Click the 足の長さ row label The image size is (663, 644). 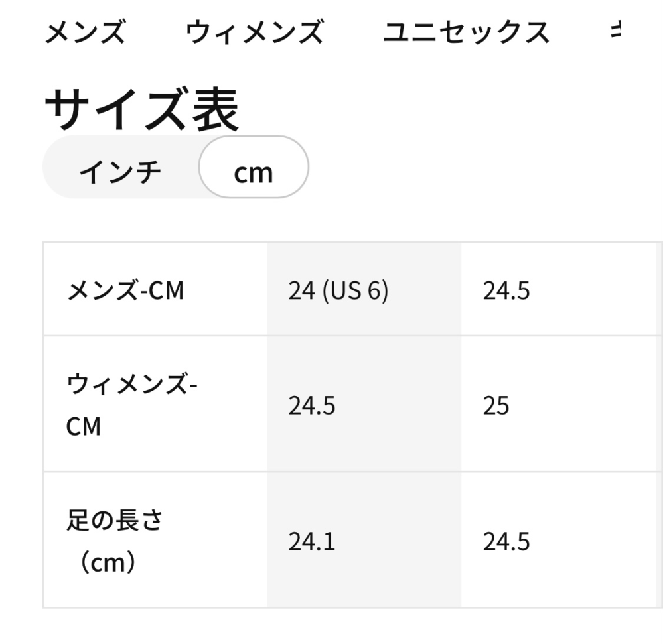pyautogui.click(x=114, y=521)
